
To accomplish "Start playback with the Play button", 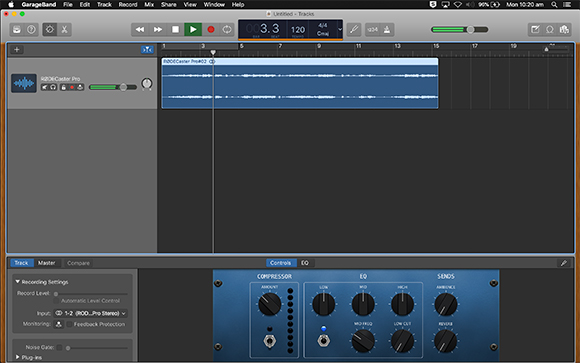I will coord(193,30).
